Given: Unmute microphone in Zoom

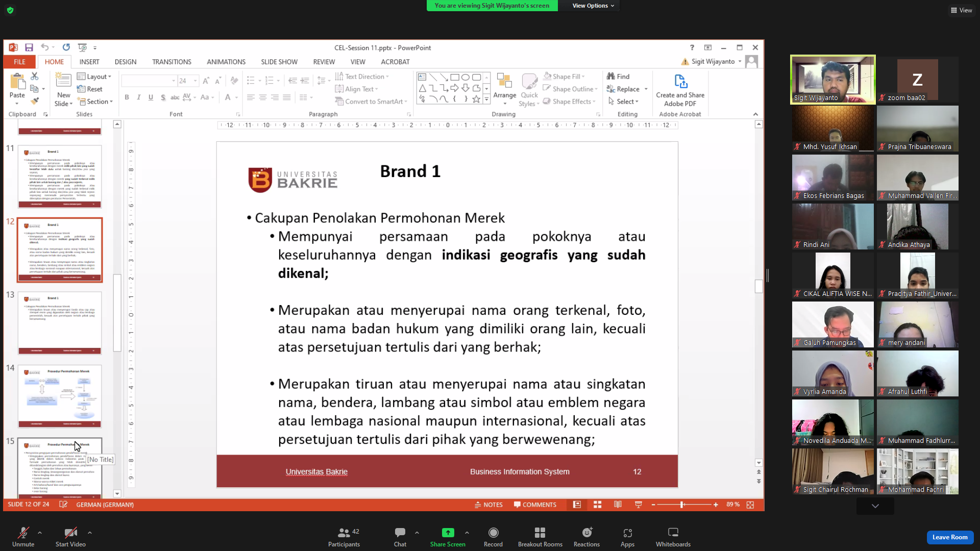Looking at the screenshot, I should click(x=23, y=537).
